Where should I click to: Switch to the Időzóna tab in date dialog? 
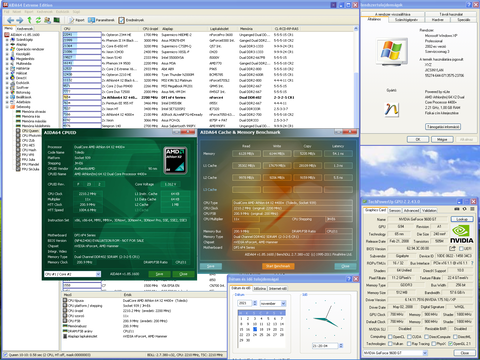(260, 289)
